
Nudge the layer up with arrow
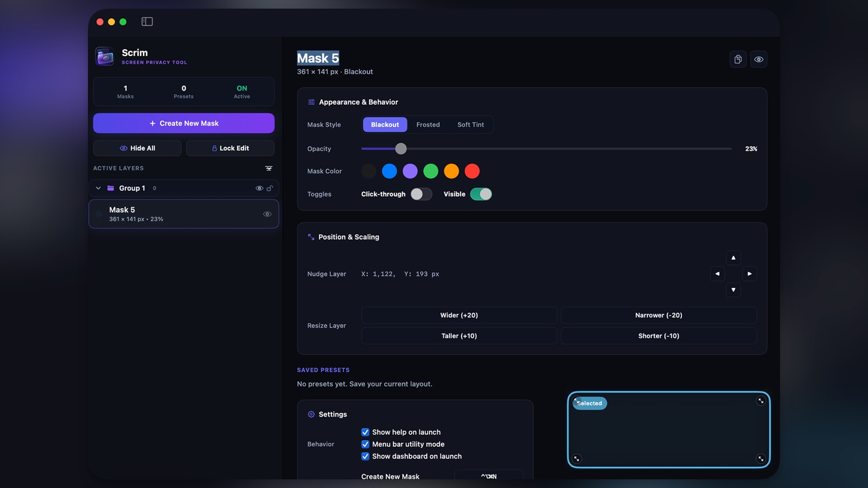733,258
